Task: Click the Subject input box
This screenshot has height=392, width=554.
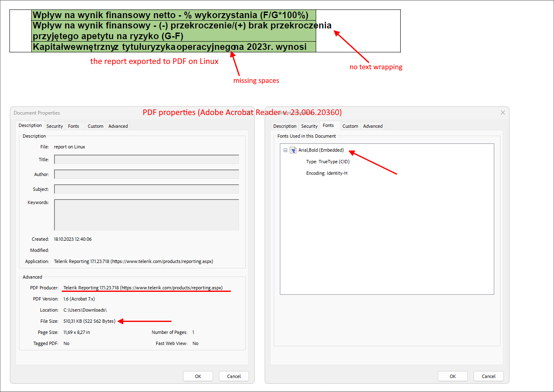Action: tap(146, 189)
